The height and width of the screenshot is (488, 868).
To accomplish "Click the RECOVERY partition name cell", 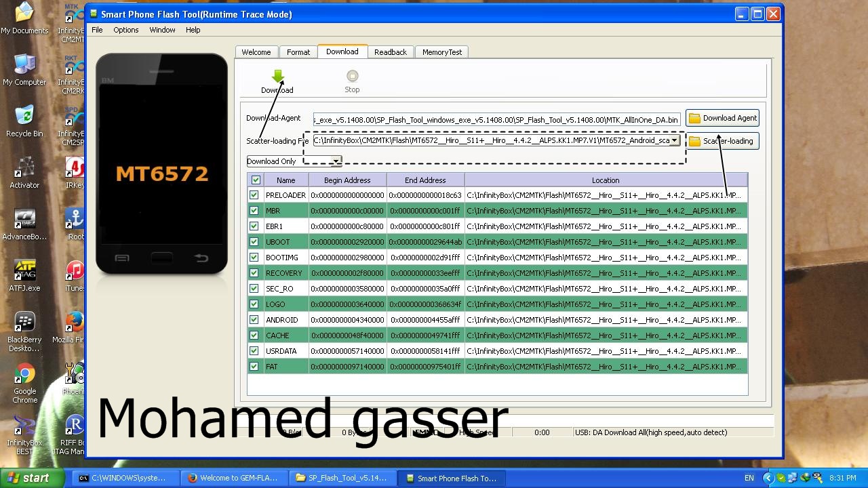I will tap(285, 273).
